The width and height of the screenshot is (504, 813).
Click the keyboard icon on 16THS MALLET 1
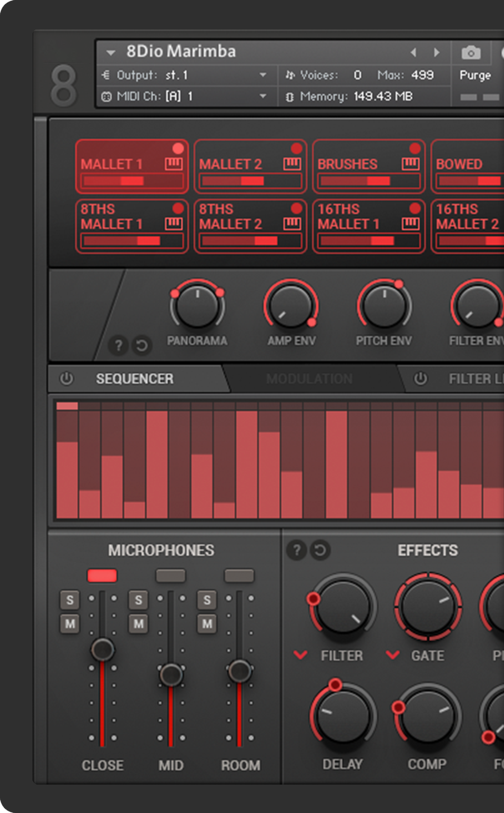pyautogui.click(x=411, y=223)
